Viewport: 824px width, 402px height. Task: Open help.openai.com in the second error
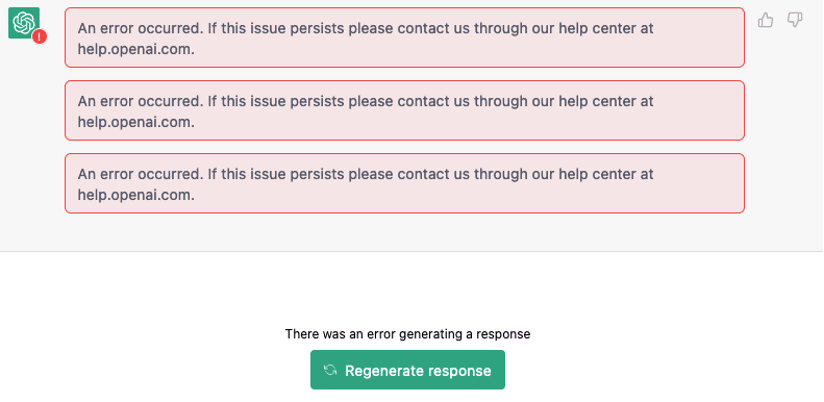tap(136, 121)
